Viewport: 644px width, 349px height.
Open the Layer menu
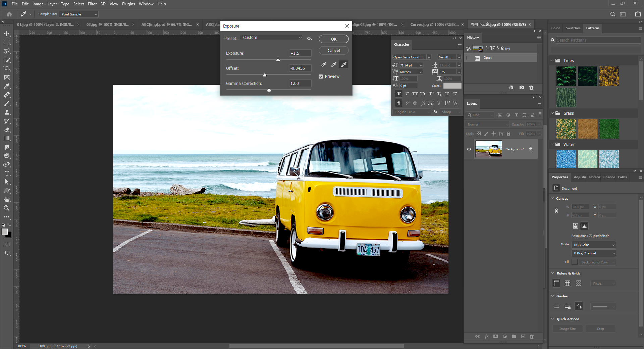click(x=52, y=4)
